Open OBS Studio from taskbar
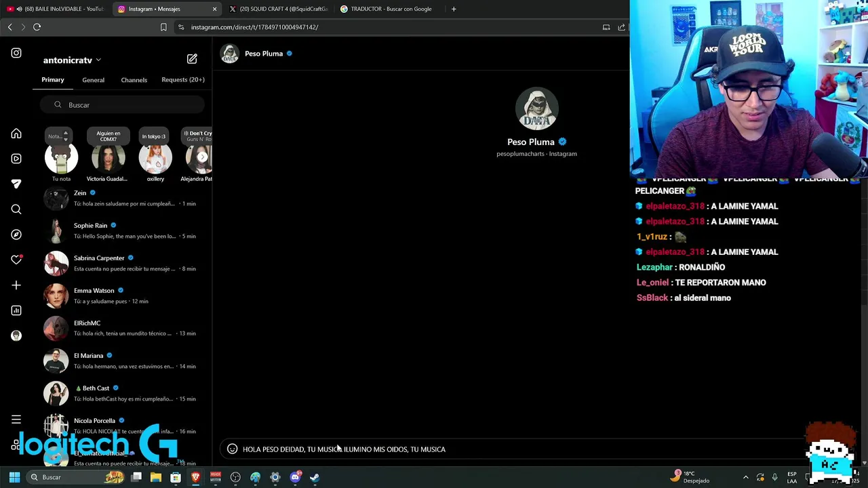This screenshot has width=868, height=488. tap(235, 477)
